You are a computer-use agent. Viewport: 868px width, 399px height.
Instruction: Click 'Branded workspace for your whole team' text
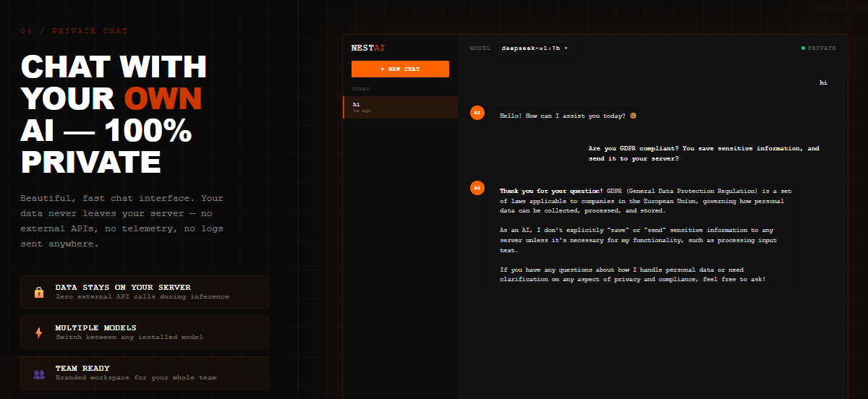136,377
